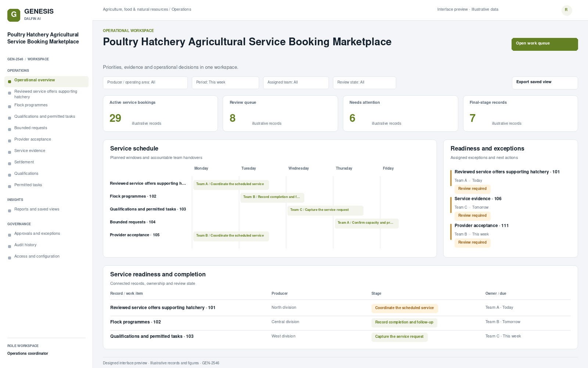Image resolution: width=588 pixels, height=368 pixels.
Task: Select Team C Capture the service request block
Action: 325,210
